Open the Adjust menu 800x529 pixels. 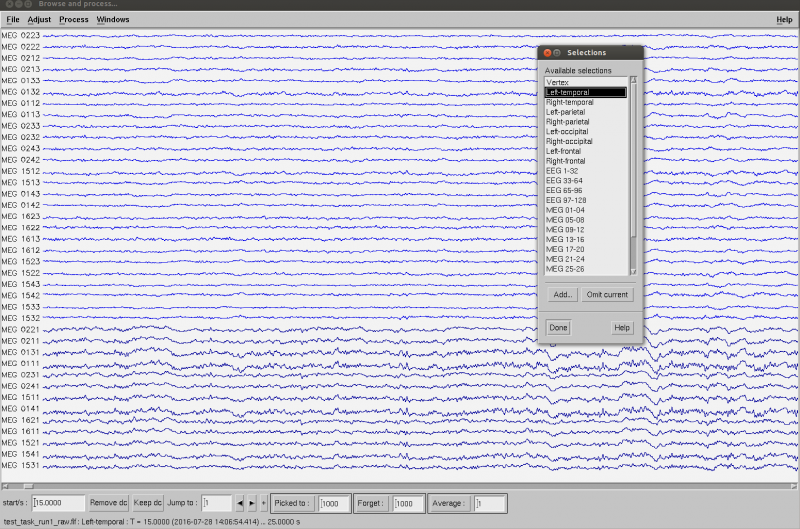39,20
